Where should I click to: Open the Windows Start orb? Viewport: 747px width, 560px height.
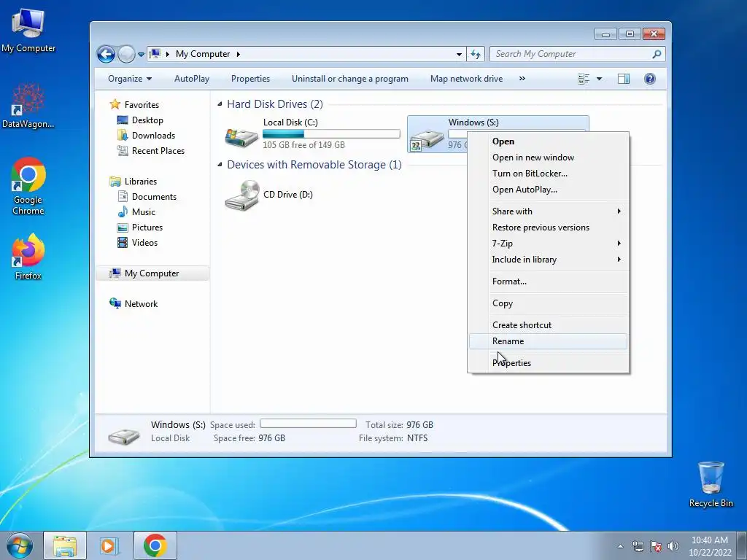pos(20,545)
